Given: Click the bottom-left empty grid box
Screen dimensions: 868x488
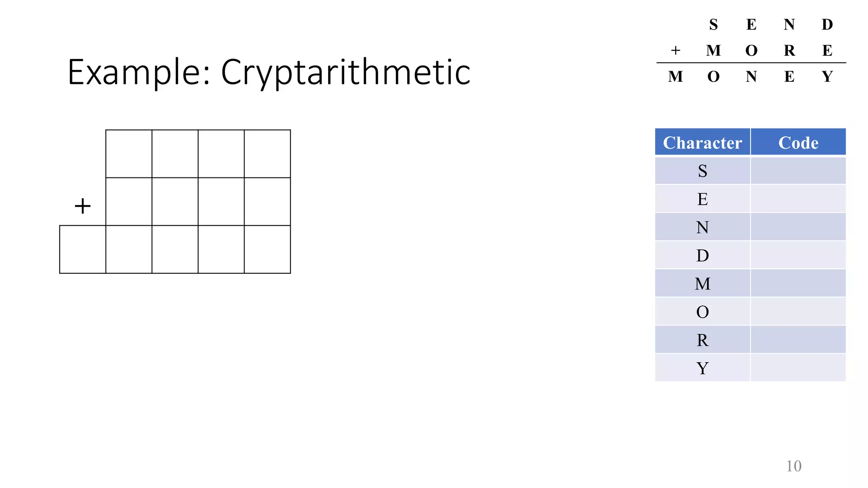Looking at the screenshot, I should pos(83,250).
